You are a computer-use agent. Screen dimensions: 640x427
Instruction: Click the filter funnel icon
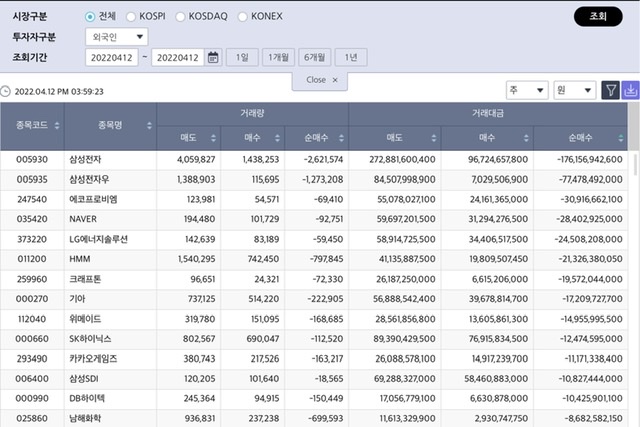pyautogui.click(x=611, y=90)
